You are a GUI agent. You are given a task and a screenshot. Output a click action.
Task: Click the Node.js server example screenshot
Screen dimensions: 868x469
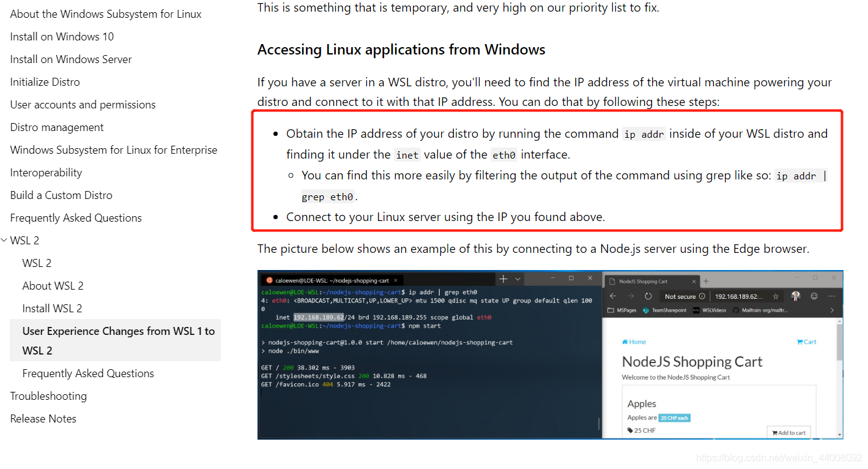coord(550,355)
